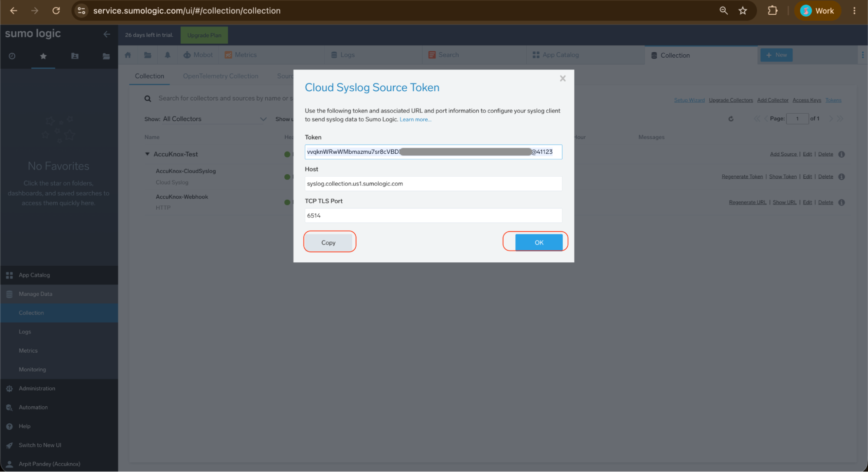Open App Catalog in the left sidebar
The height and width of the screenshot is (472, 868).
[59, 275]
